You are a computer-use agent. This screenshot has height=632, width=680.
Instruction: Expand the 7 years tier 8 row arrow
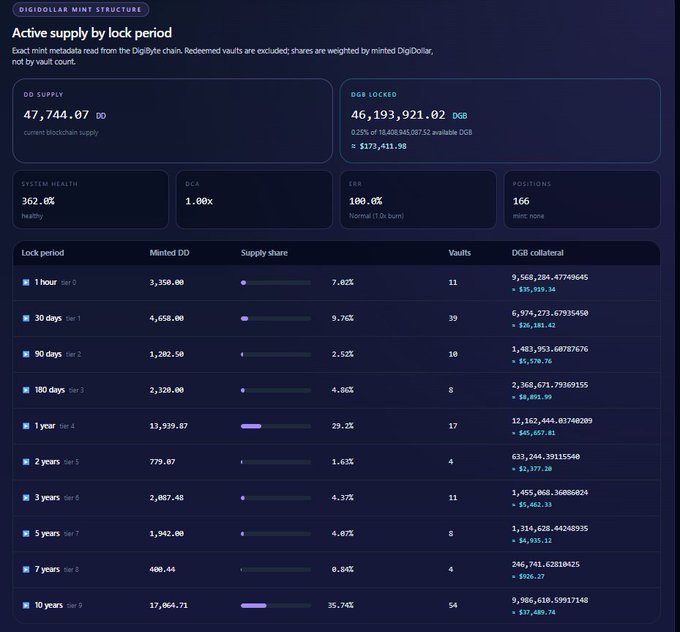[26, 570]
